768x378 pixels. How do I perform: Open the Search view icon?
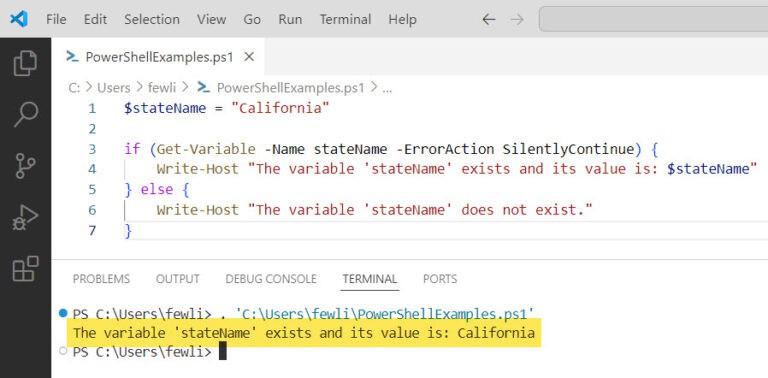click(25, 115)
